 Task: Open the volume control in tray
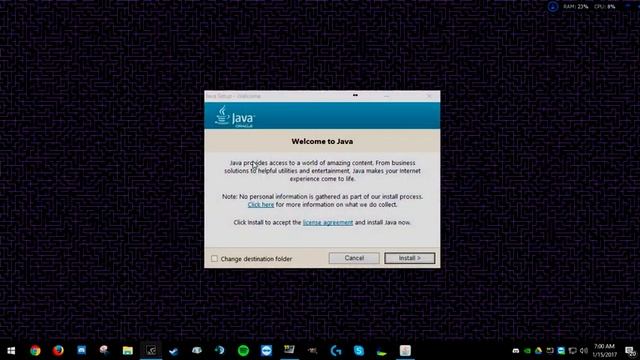(584, 351)
